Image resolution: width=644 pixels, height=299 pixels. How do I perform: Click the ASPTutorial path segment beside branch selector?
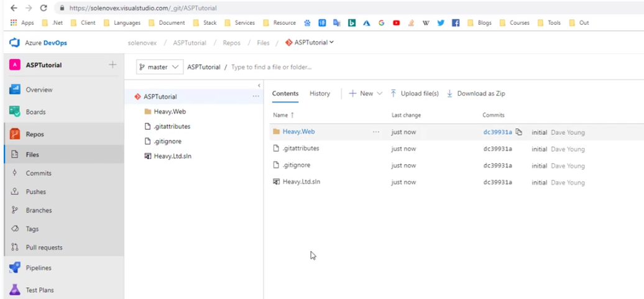click(x=204, y=67)
